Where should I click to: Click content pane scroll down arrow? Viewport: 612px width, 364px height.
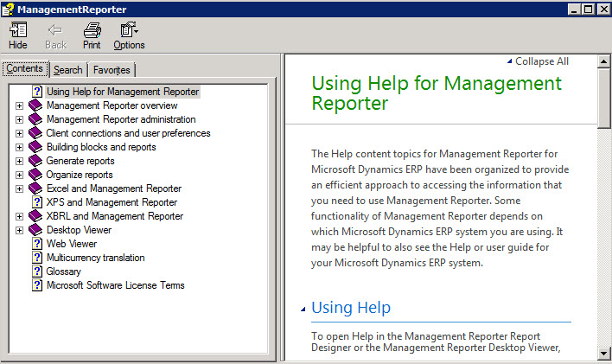coord(604,354)
